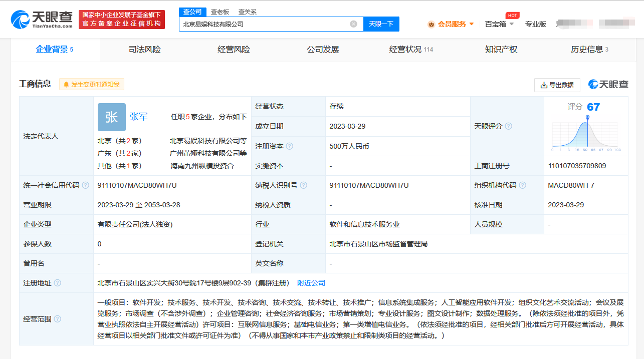The height and width of the screenshot is (359, 644).
Task: Click the 天眼查 logo beside export button
Action: (x=608, y=85)
